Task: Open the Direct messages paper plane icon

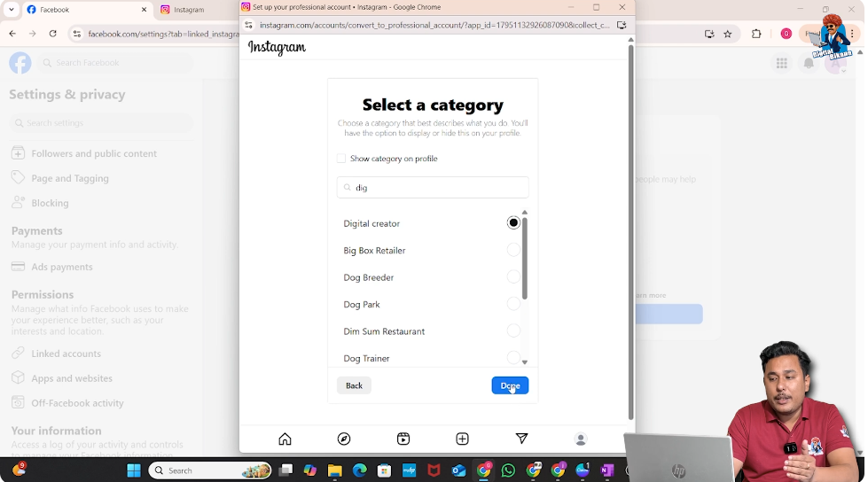Action: tap(521, 439)
